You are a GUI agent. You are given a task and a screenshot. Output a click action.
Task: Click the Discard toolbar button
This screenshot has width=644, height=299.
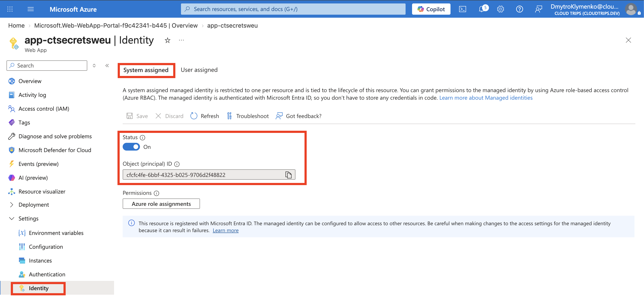point(169,116)
